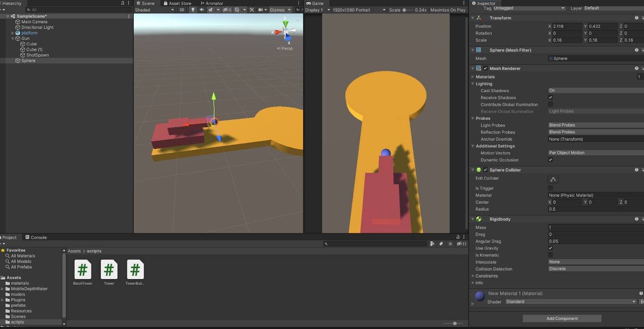Screen dimensions: 644x329
Task: Open the Cast Shadows dropdown
Action: [596, 91]
